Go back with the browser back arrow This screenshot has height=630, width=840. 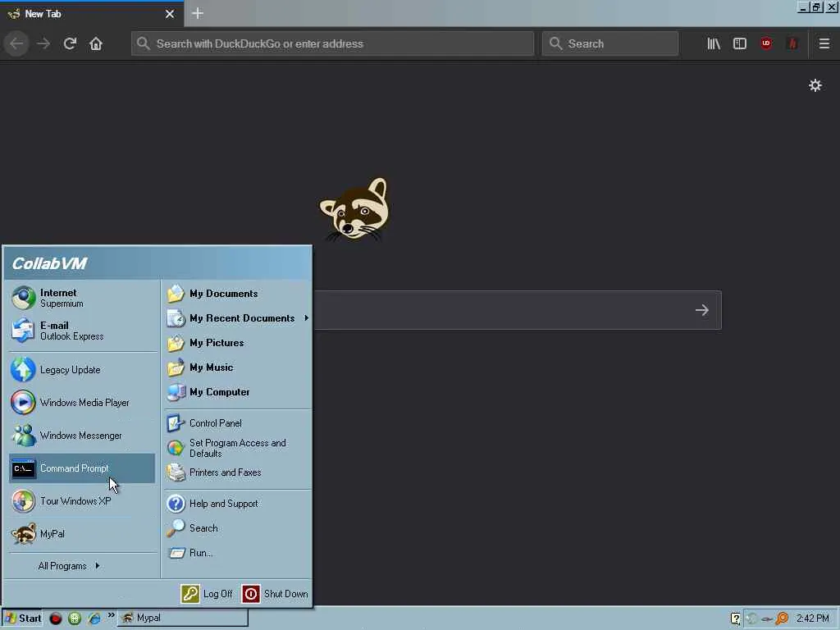16,43
